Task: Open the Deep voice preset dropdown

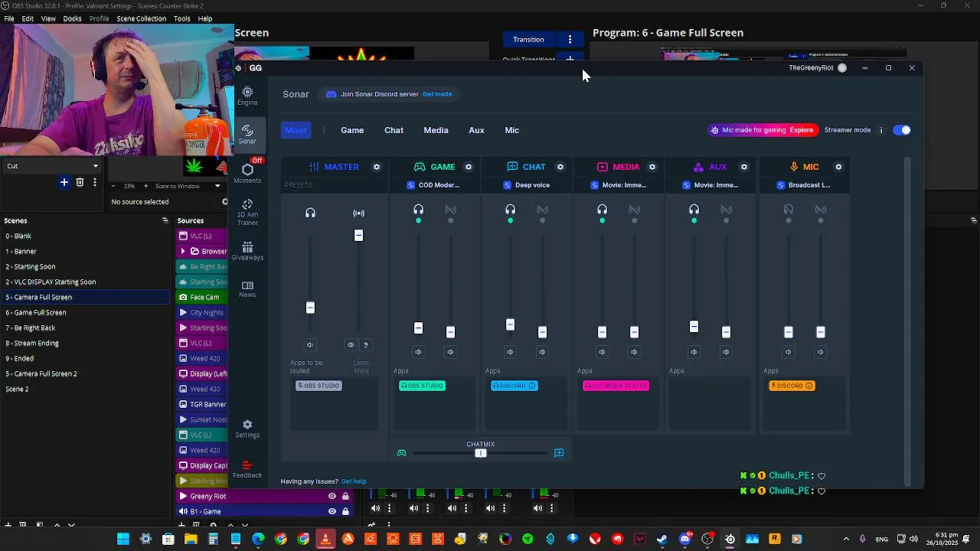Action: (528, 185)
